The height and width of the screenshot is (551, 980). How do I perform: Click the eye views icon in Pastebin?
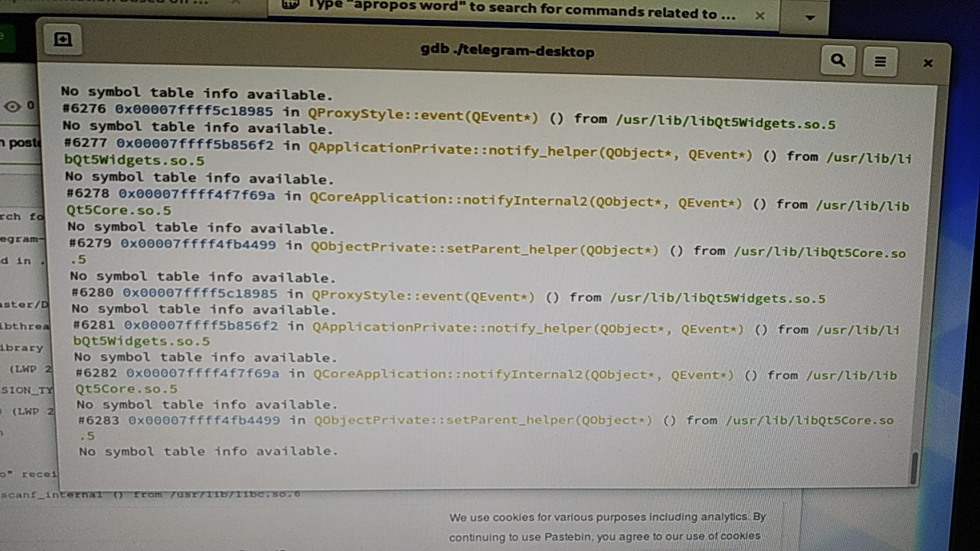click(12, 106)
